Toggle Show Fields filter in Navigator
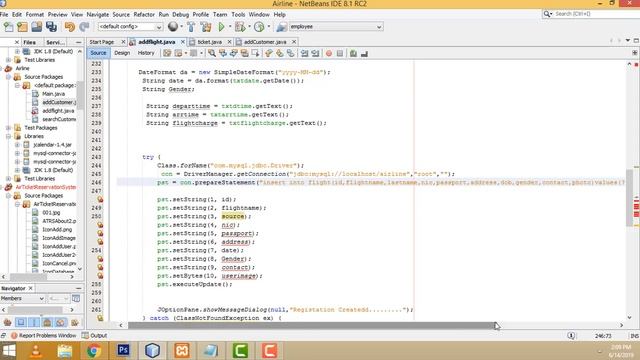The image size is (640, 360). [x=21, y=322]
